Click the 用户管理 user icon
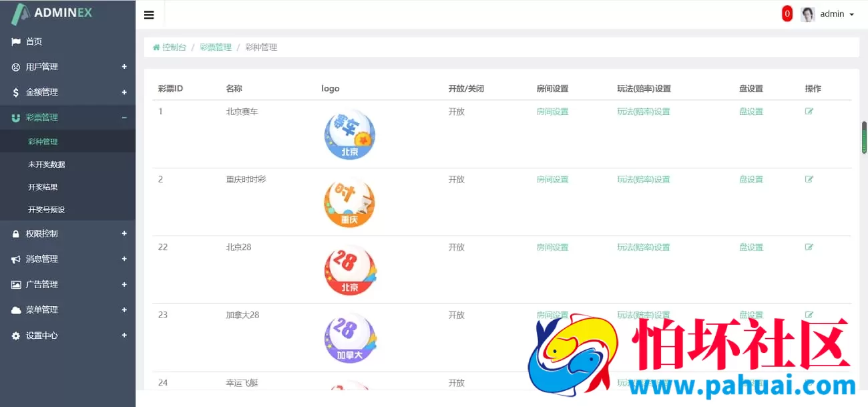This screenshot has height=407, width=868. pyautogui.click(x=16, y=66)
